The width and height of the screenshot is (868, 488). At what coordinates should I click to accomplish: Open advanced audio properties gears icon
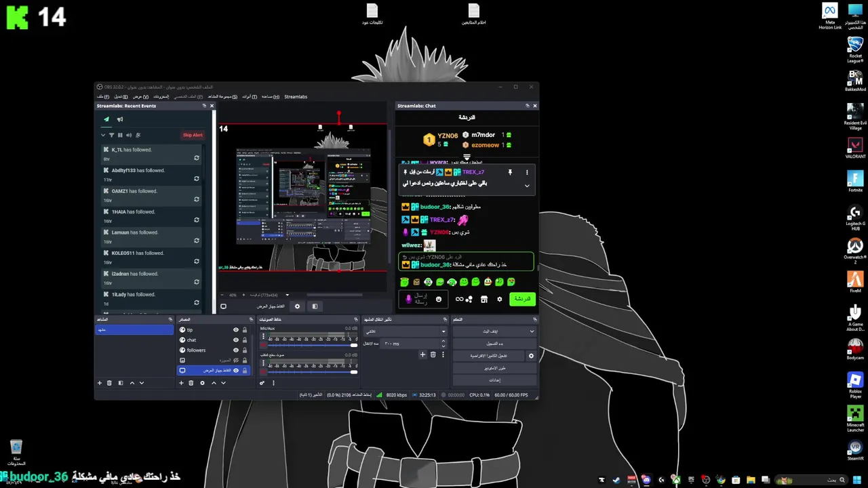coord(262,383)
